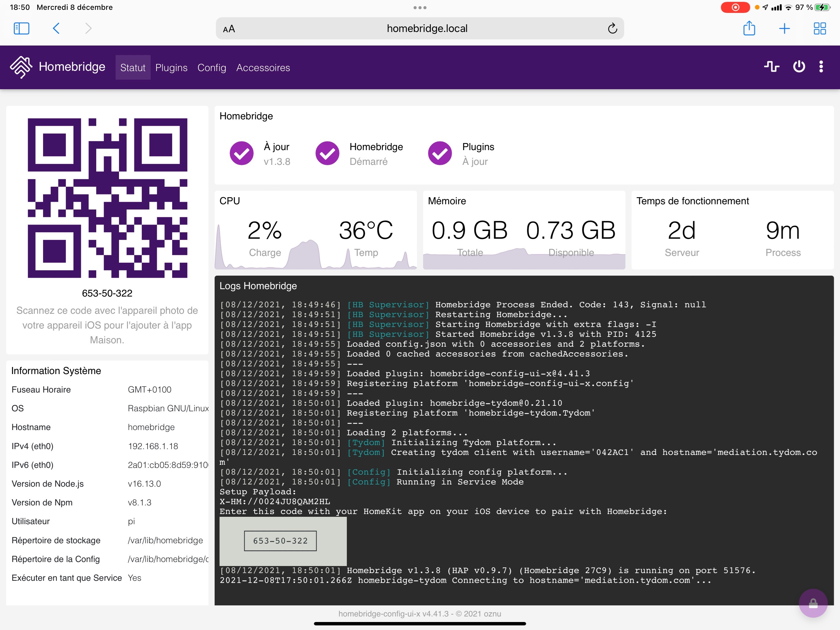Open a new Safari tab with plus icon
Screen dimensions: 840x630
pos(785,28)
